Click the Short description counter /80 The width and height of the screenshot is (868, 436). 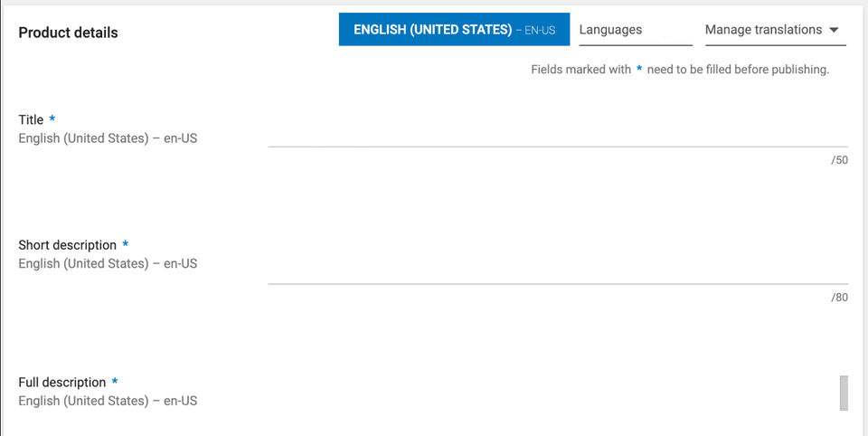pyautogui.click(x=839, y=297)
